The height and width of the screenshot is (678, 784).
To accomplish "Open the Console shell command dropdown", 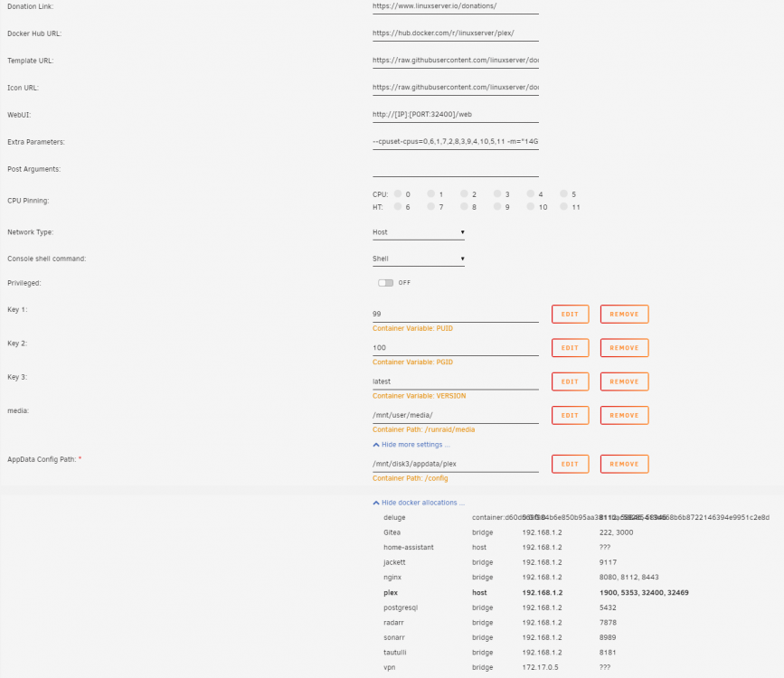I will pos(419,259).
